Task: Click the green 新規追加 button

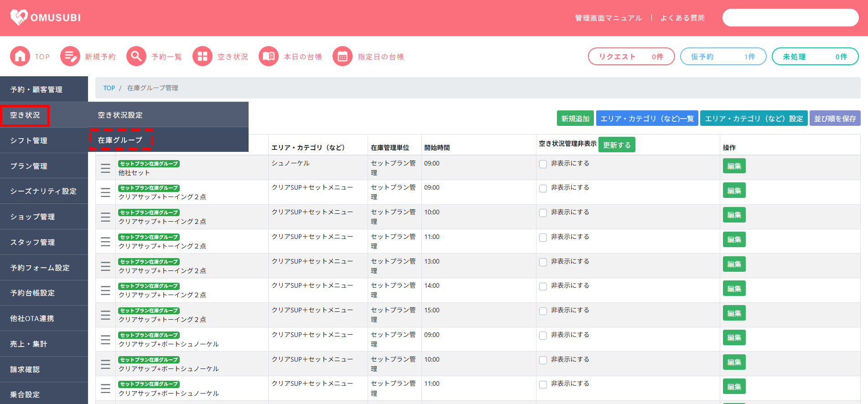Action: pyautogui.click(x=575, y=119)
